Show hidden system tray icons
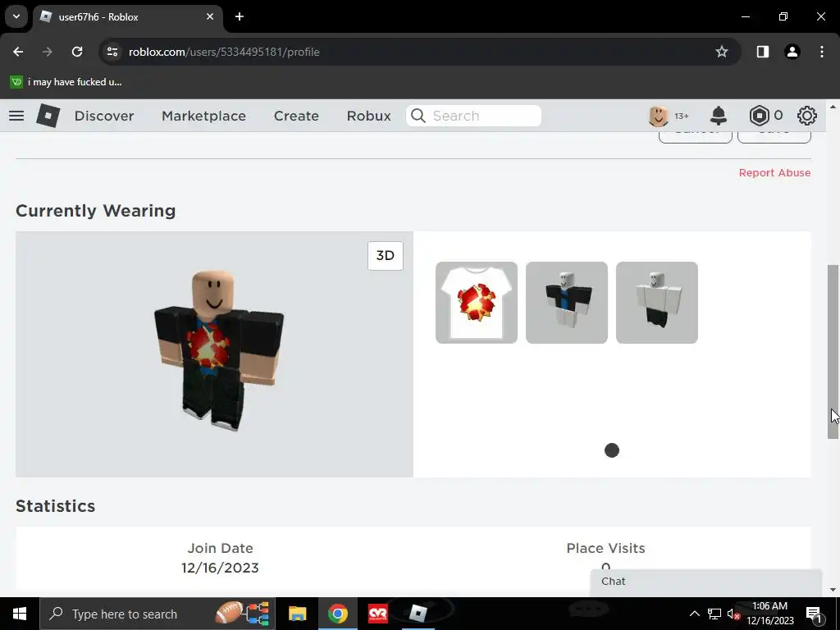 point(694,614)
